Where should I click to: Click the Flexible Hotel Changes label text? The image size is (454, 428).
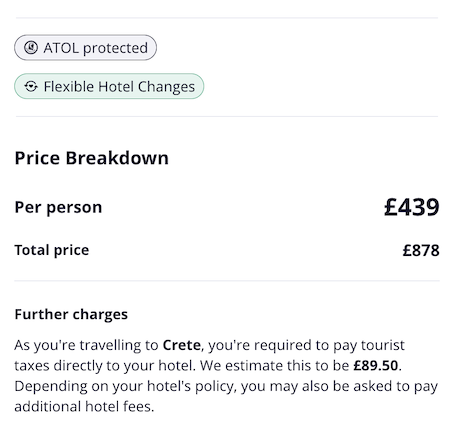pyautogui.click(x=119, y=87)
